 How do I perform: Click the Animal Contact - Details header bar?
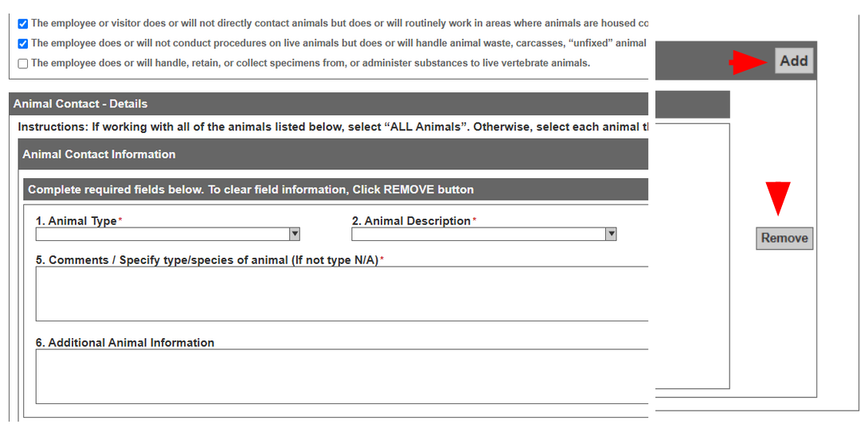pyautogui.click(x=369, y=104)
